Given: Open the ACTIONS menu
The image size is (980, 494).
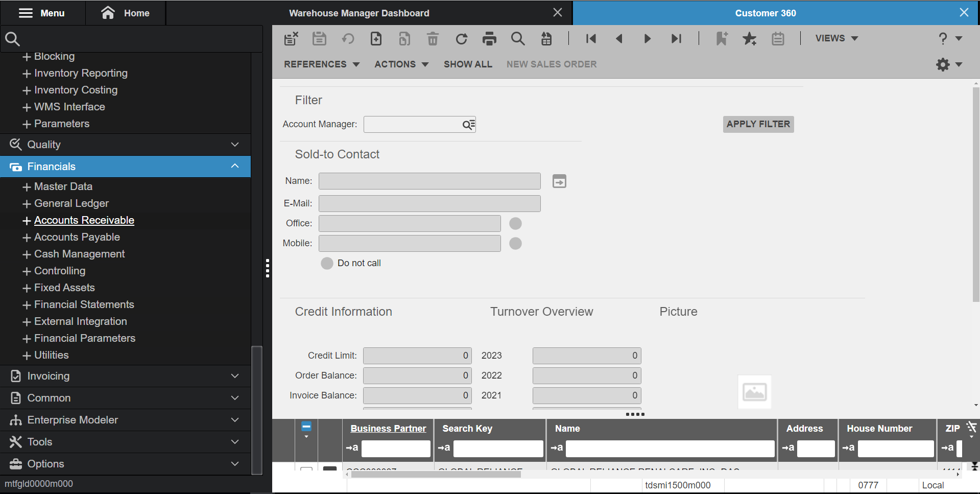Looking at the screenshot, I should [x=401, y=64].
